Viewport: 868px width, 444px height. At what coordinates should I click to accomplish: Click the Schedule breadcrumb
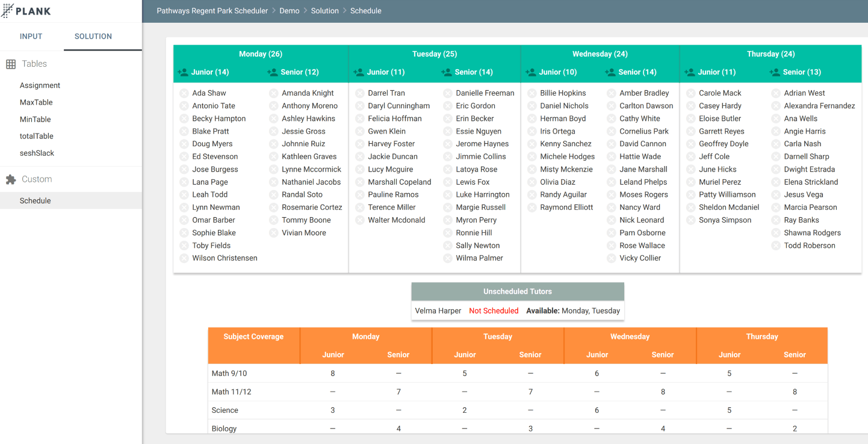coord(366,11)
